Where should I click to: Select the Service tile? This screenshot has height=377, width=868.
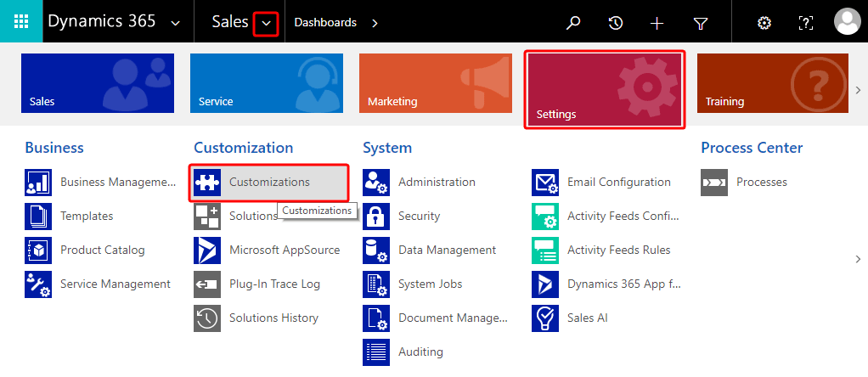(267, 83)
